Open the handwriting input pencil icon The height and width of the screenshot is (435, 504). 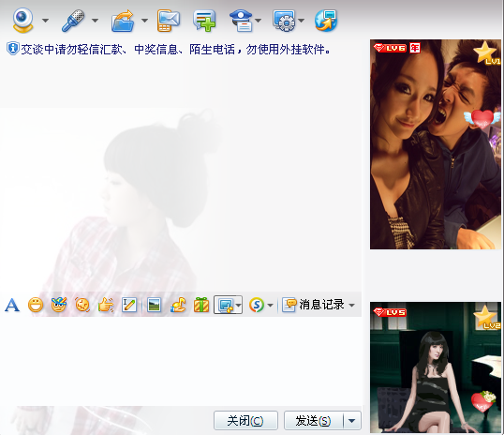[x=129, y=305]
